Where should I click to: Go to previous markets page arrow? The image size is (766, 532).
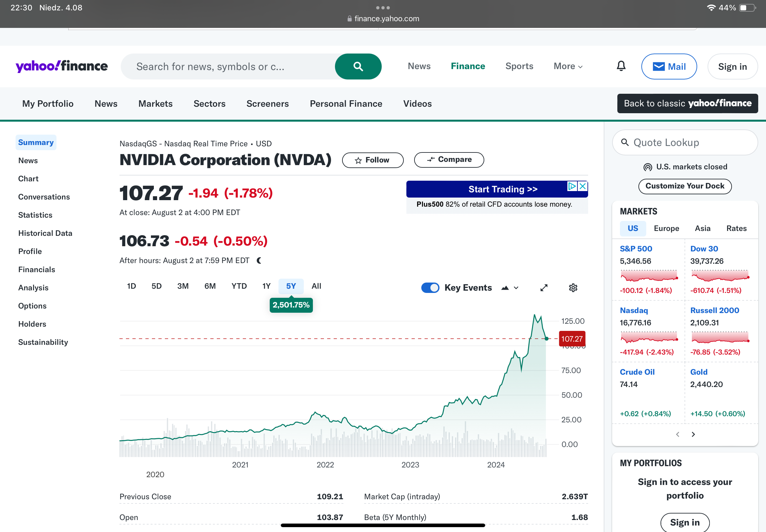677,434
